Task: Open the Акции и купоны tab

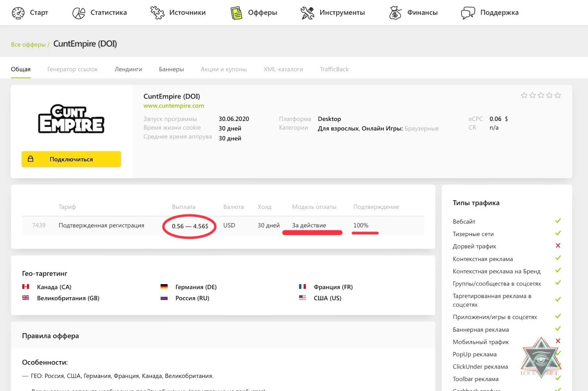Action: tap(224, 69)
